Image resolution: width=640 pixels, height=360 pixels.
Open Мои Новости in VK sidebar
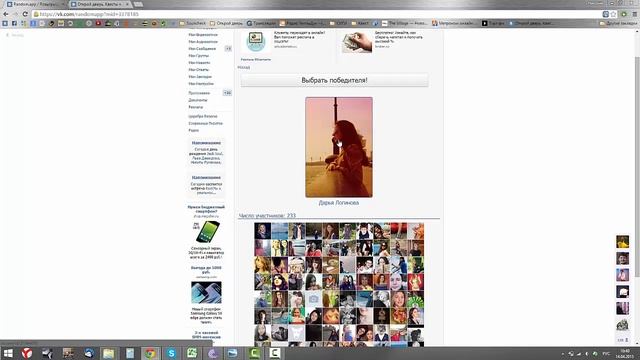click(x=199, y=62)
